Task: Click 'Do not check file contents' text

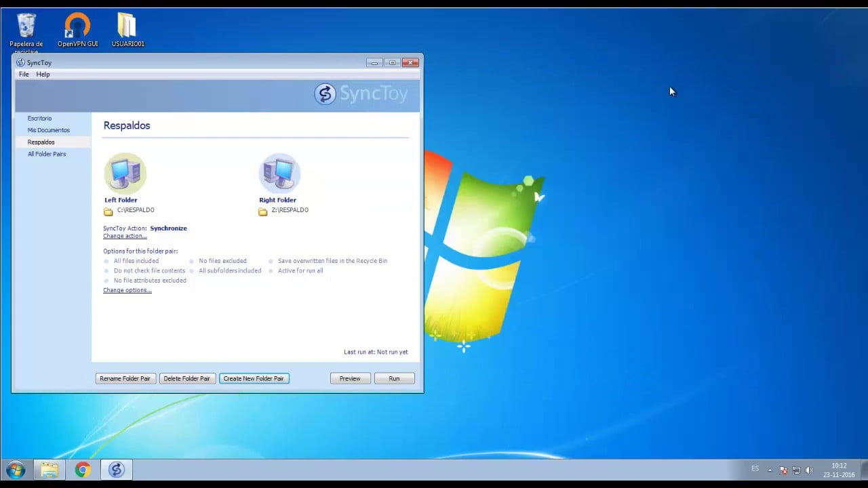Action: click(149, 270)
